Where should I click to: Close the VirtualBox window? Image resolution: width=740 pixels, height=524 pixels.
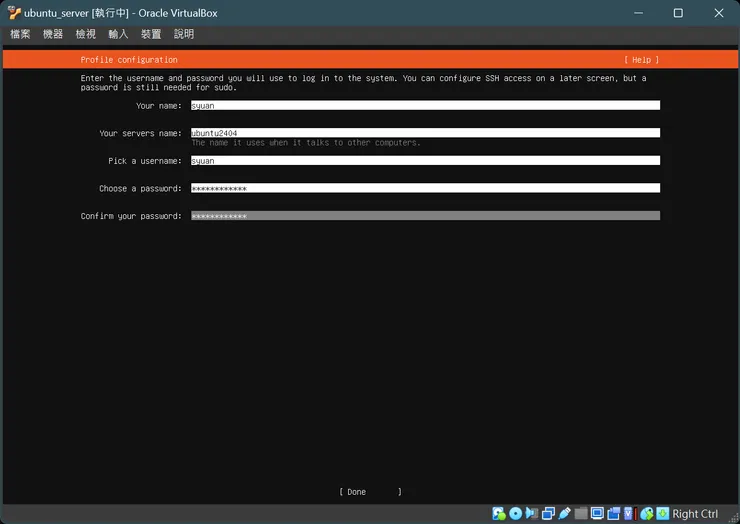(x=718, y=13)
